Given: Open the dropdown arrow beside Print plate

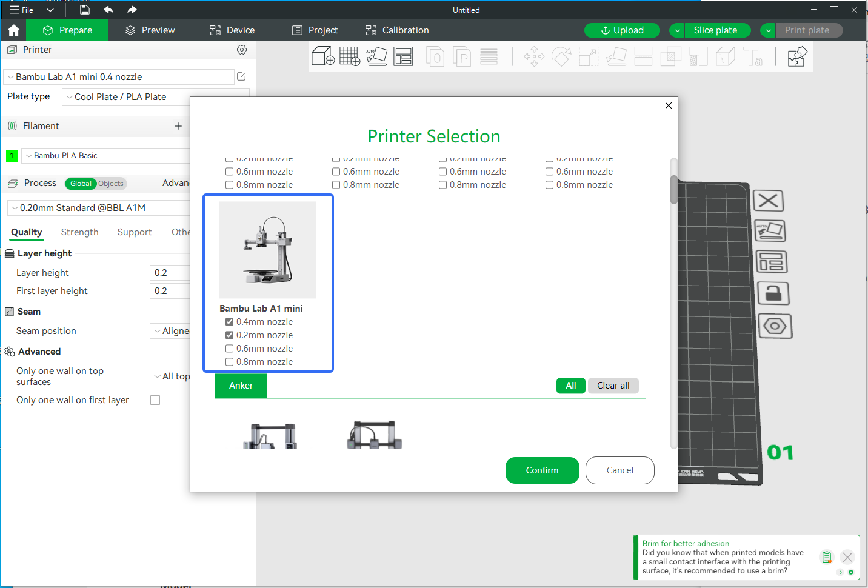Looking at the screenshot, I should (x=769, y=30).
